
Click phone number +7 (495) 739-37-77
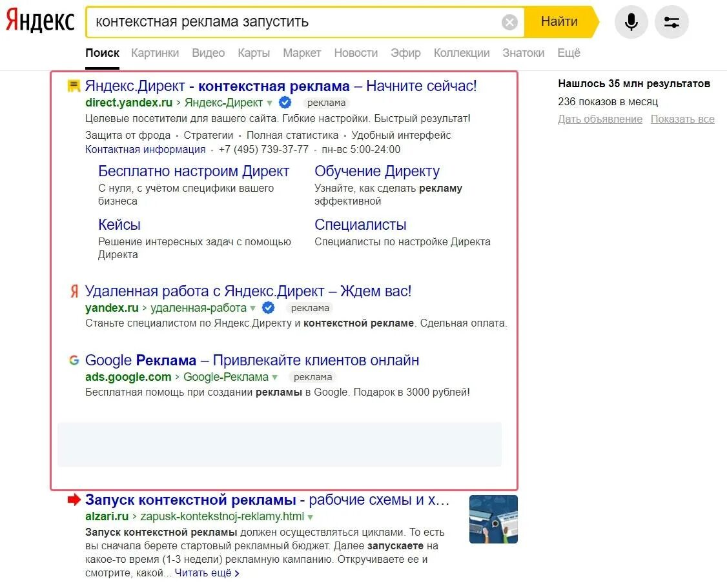tap(264, 149)
